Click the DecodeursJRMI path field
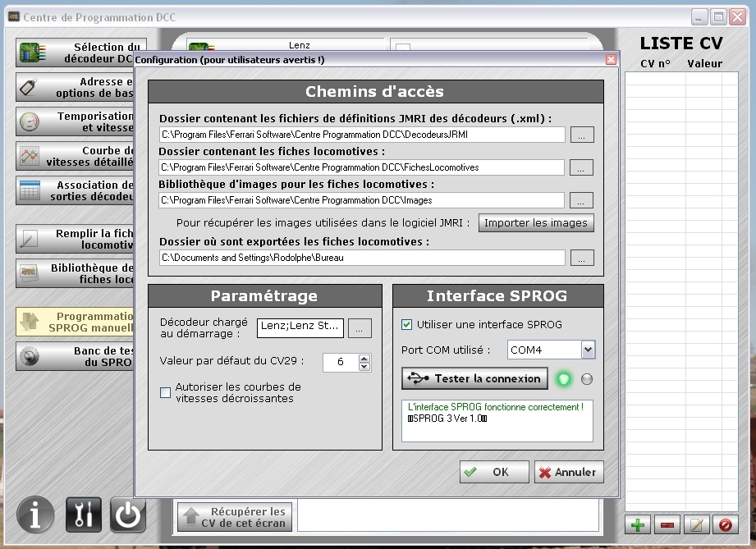756x549 pixels. pos(362,135)
